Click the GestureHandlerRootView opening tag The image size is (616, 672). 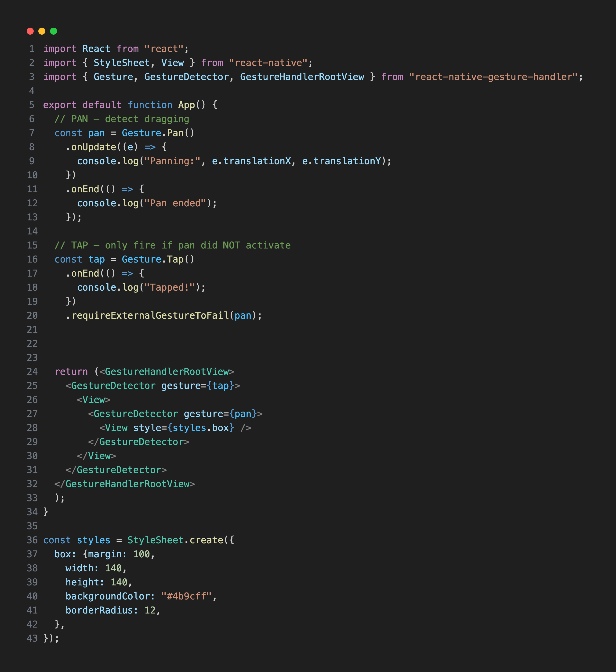pos(167,372)
